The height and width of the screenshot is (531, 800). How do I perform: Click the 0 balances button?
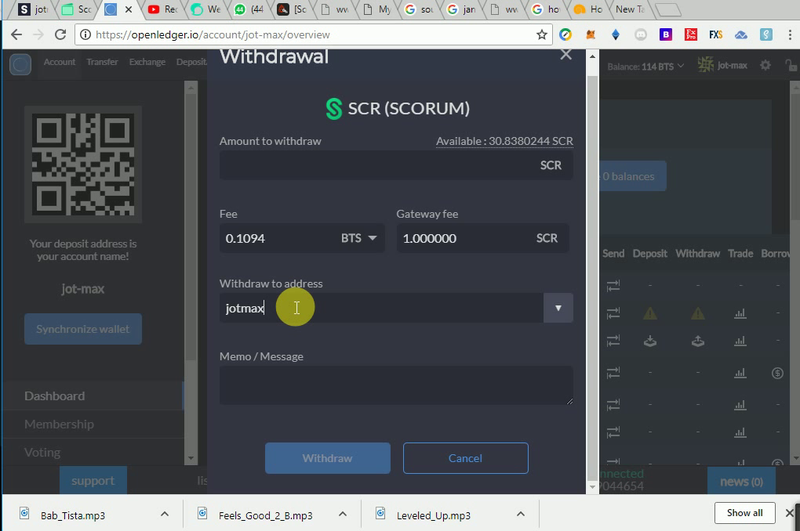pyautogui.click(x=633, y=176)
